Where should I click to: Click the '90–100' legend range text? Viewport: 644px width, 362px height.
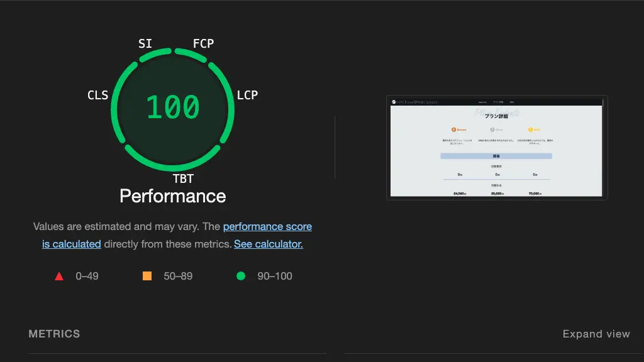[275, 277]
